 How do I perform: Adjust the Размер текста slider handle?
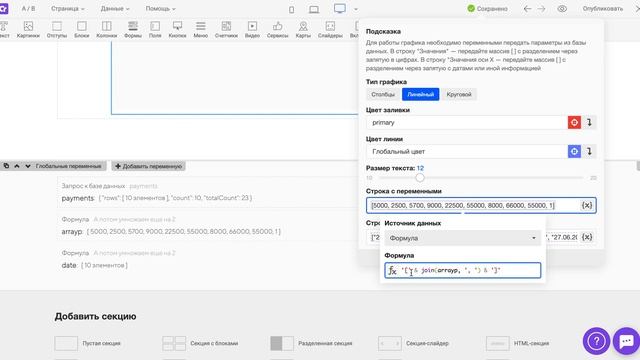click(x=420, y=178)
